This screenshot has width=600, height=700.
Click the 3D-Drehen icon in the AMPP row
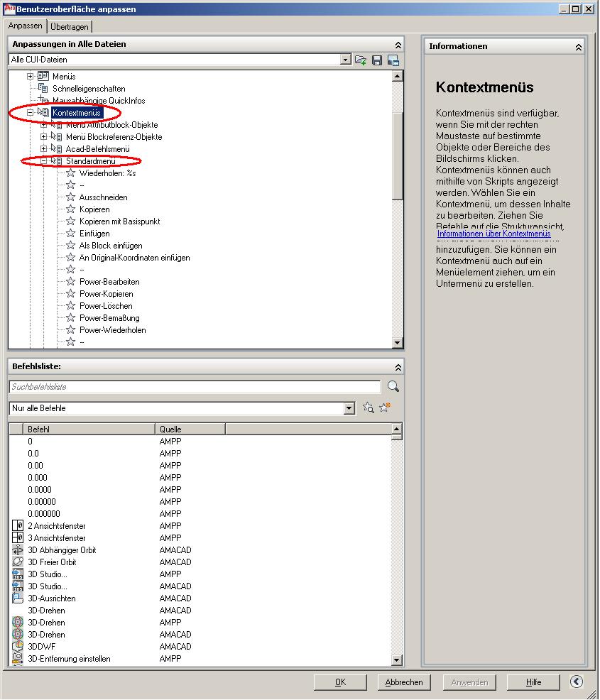(x=18, y=623)
